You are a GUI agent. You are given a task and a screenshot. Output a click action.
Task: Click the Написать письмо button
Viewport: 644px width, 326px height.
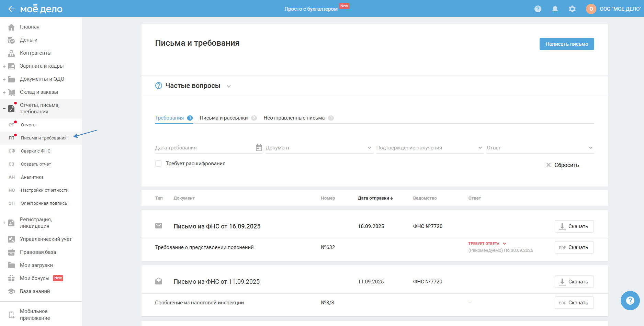pyautogui.click(x=567, y=44)
